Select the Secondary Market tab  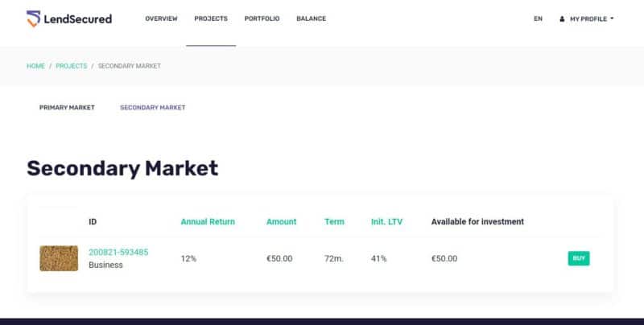153,108
